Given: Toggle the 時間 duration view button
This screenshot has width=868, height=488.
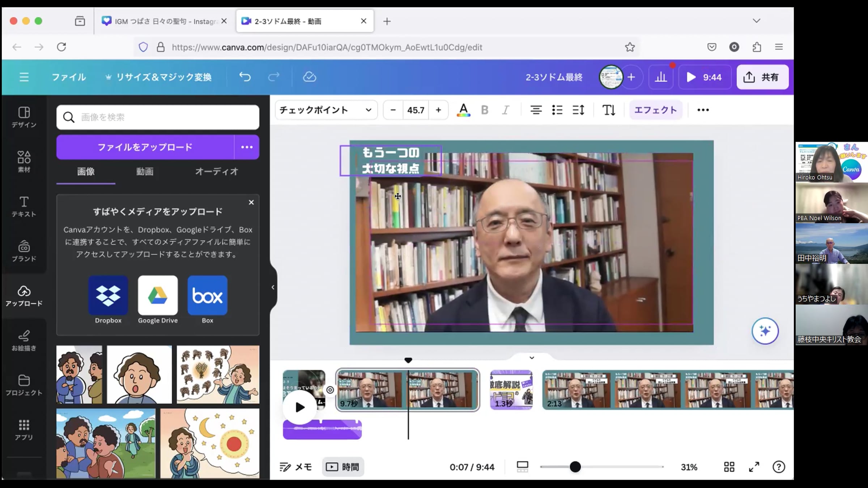Looking at the screenshot, I should (342, 467).
